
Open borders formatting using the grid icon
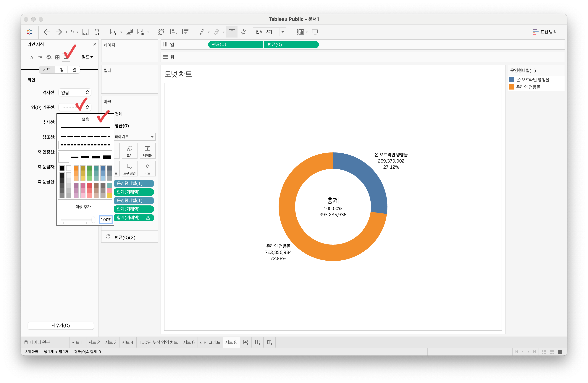[57, 57]
